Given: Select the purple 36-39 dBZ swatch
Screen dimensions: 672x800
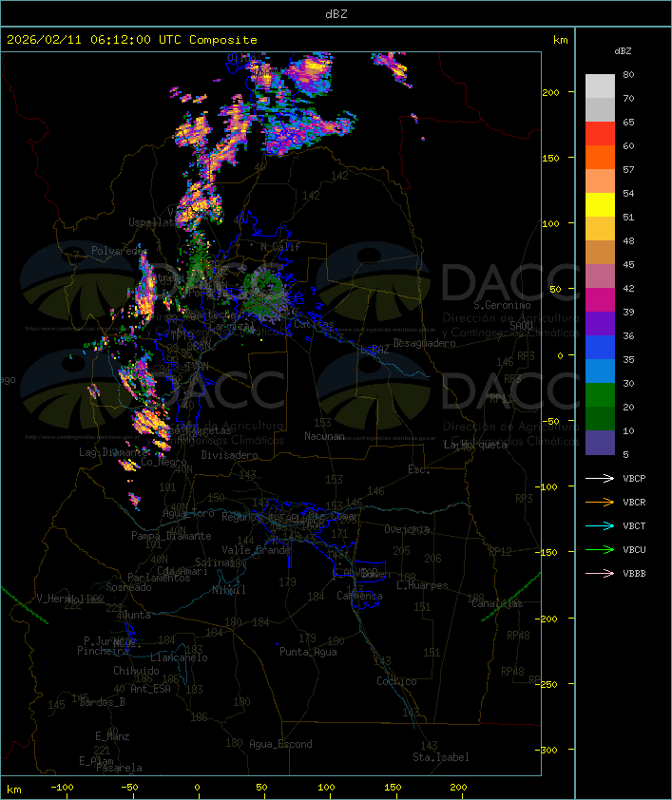Looking at the screenshot, I should 600,323.
